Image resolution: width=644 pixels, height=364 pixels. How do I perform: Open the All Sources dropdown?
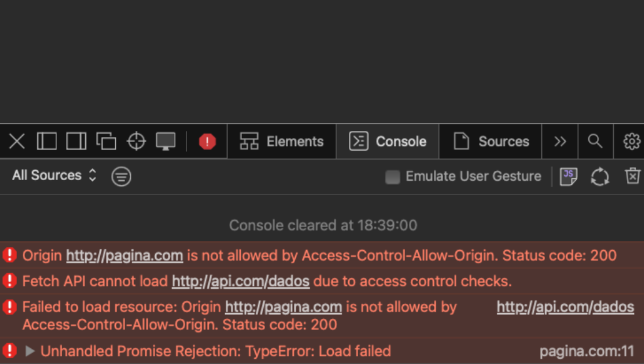point(54,175)
